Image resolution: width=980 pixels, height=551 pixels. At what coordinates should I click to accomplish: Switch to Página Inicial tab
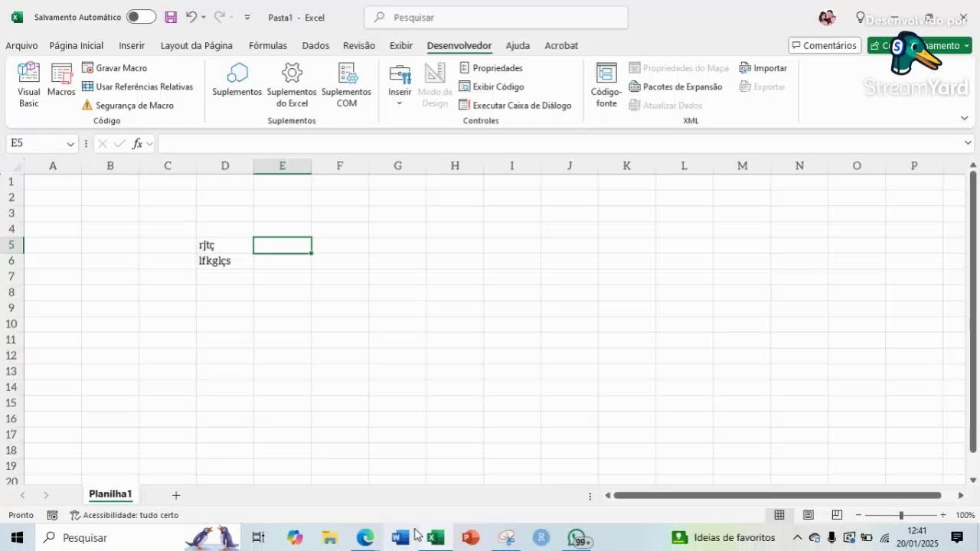77,45
